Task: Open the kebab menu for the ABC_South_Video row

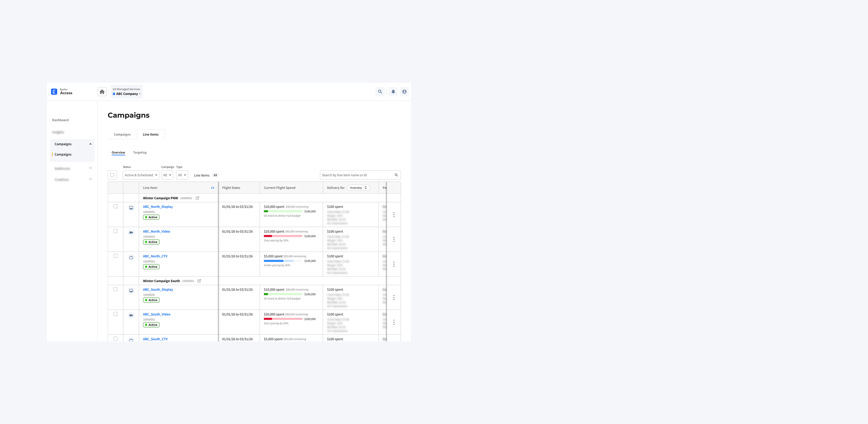Action: [x=394, y=322]
